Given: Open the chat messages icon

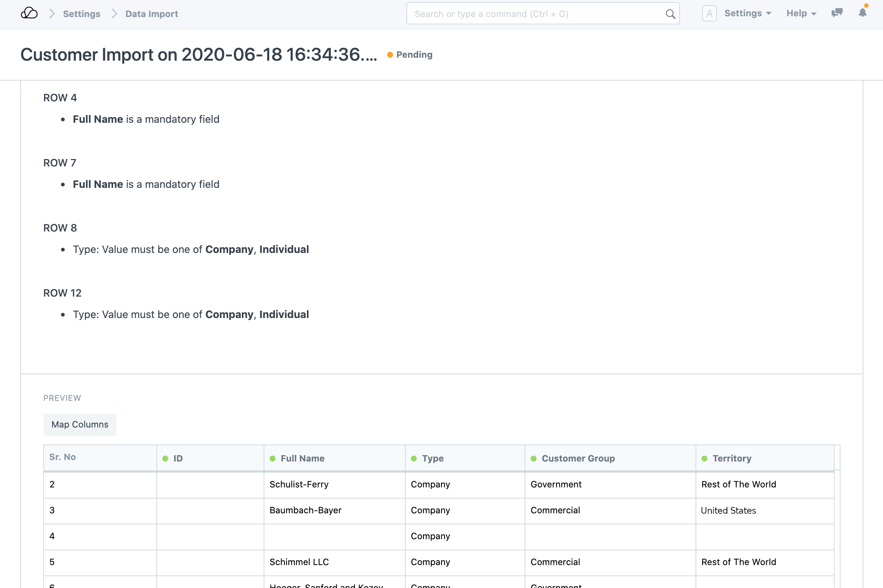Looking at the screenshot, I should pos(836,13).
